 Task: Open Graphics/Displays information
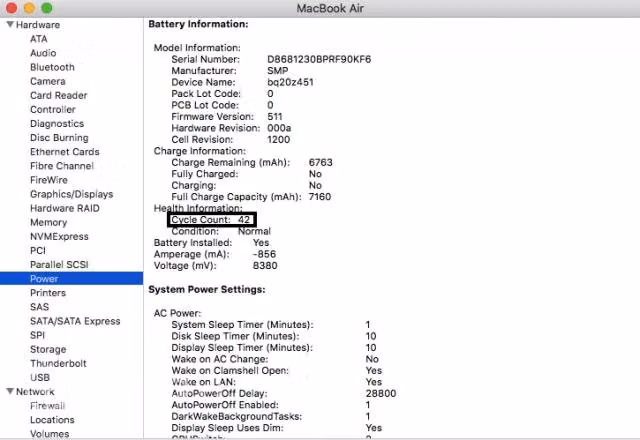[71, 194]
